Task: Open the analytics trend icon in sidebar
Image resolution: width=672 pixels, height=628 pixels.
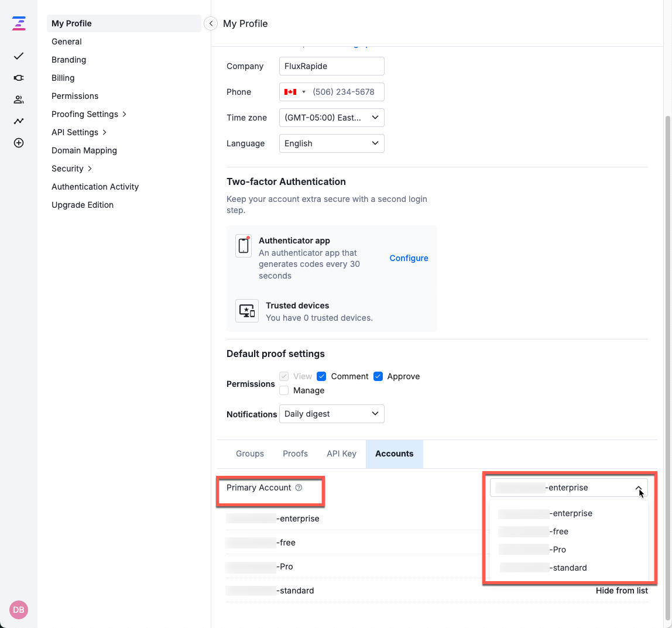Action: point(19,121)
